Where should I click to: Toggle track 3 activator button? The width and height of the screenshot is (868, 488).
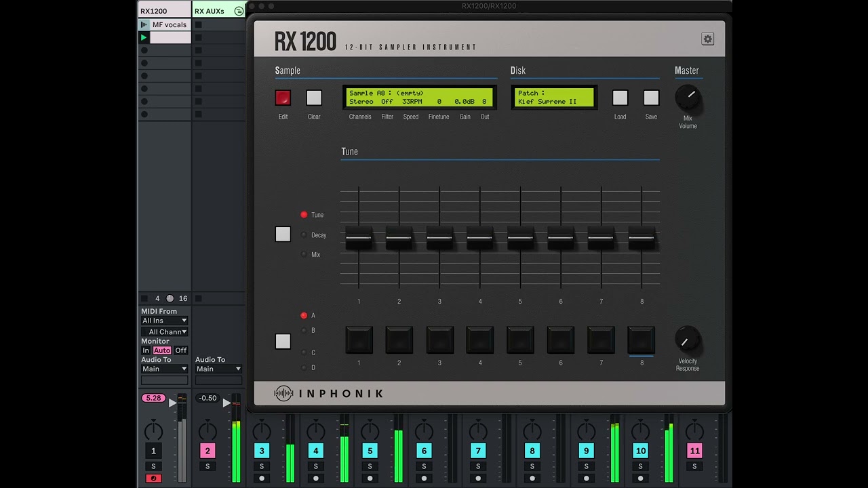[262, 451]
